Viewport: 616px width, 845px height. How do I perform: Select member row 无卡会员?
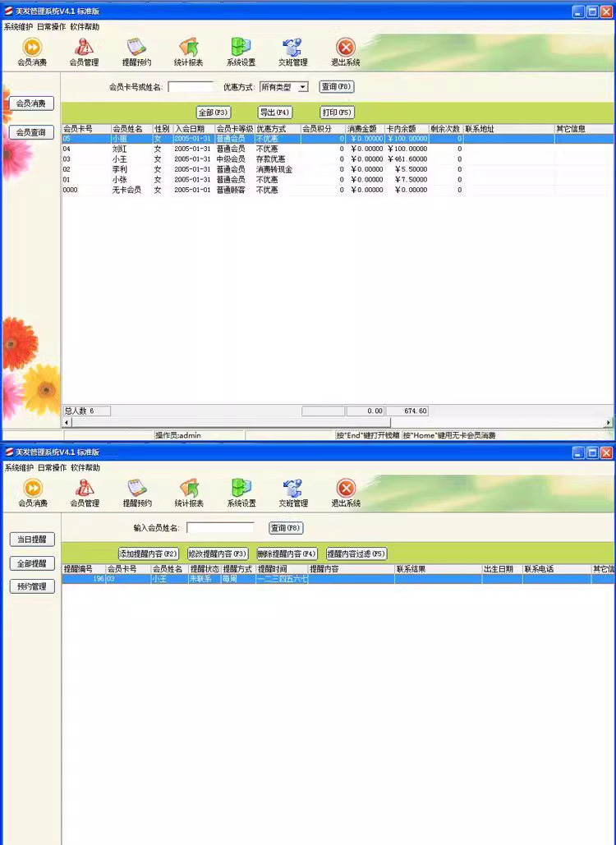(x=338, y=190)
